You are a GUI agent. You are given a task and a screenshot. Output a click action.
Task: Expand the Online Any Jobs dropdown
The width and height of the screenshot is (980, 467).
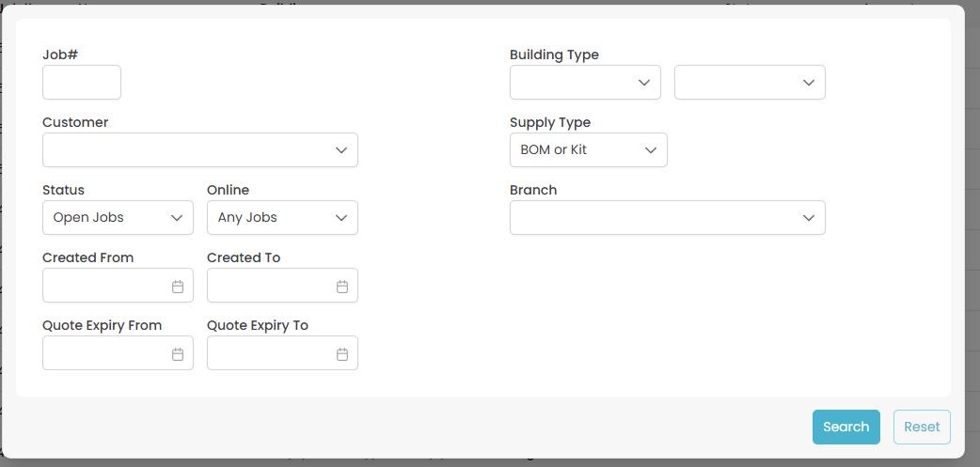(282, 218)
